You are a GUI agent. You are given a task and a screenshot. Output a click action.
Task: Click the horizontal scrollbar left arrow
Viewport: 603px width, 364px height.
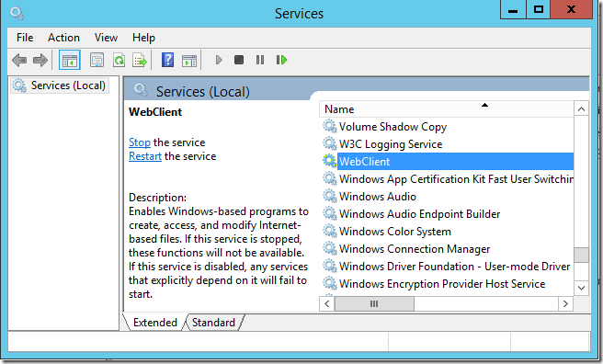[327, 303]
